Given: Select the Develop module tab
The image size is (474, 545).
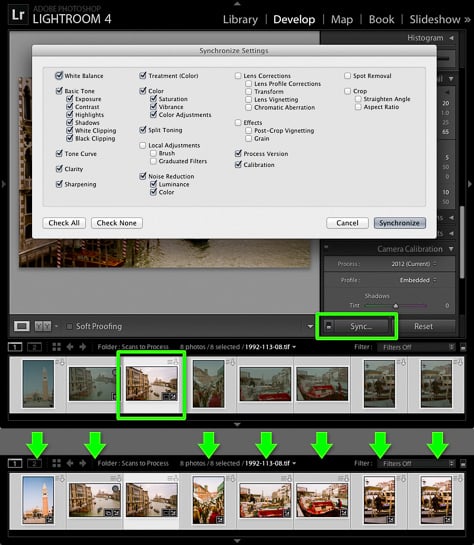Looking at the screenshot, I should (294, 20).
